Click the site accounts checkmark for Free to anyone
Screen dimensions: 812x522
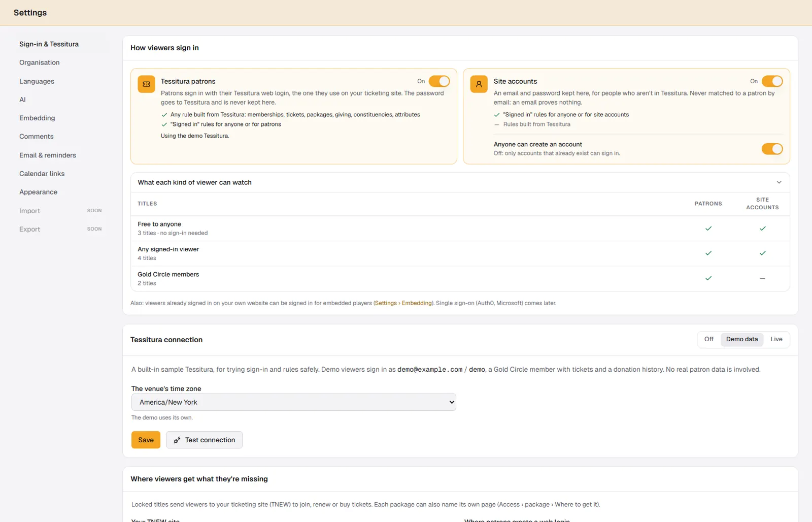[762, 229]
